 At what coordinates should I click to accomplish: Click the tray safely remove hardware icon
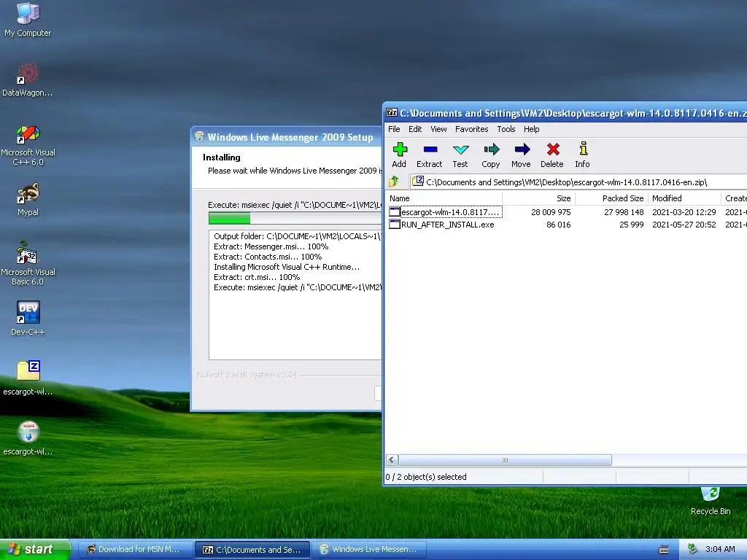[693, 550]
